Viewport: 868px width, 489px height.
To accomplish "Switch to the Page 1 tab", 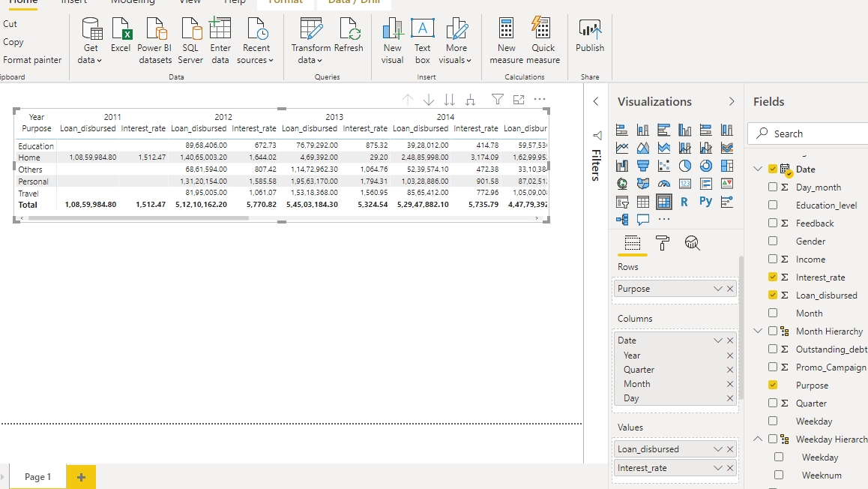I will [x=37, y=476].
